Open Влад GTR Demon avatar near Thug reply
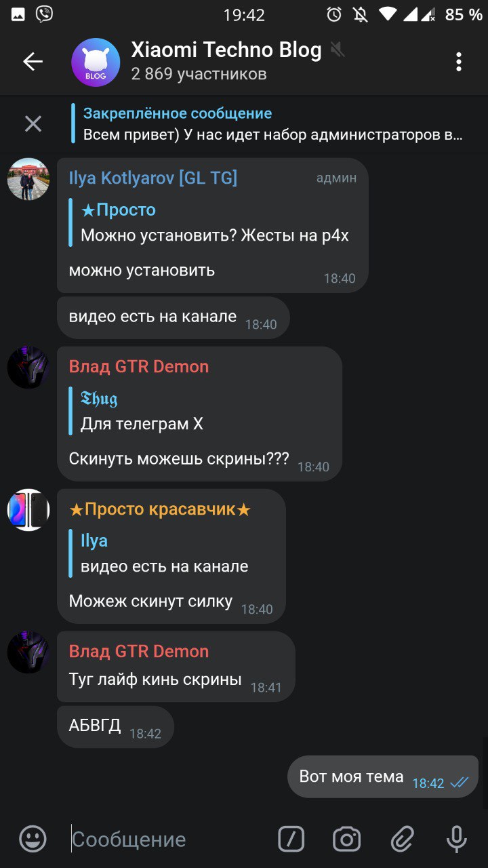This screenshot has height=868, width=488. click(x=28, y=368)
